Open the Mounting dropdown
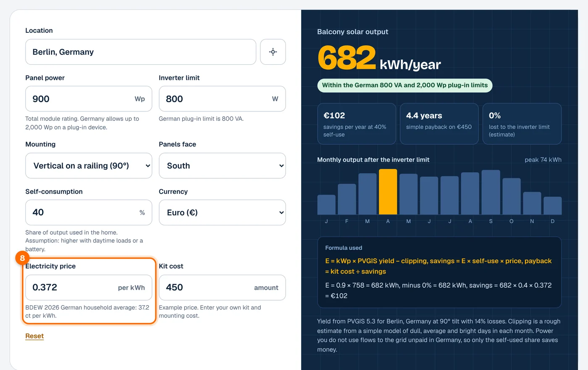The width and height of the screenshot is (588, 370). tap(89, 166)
